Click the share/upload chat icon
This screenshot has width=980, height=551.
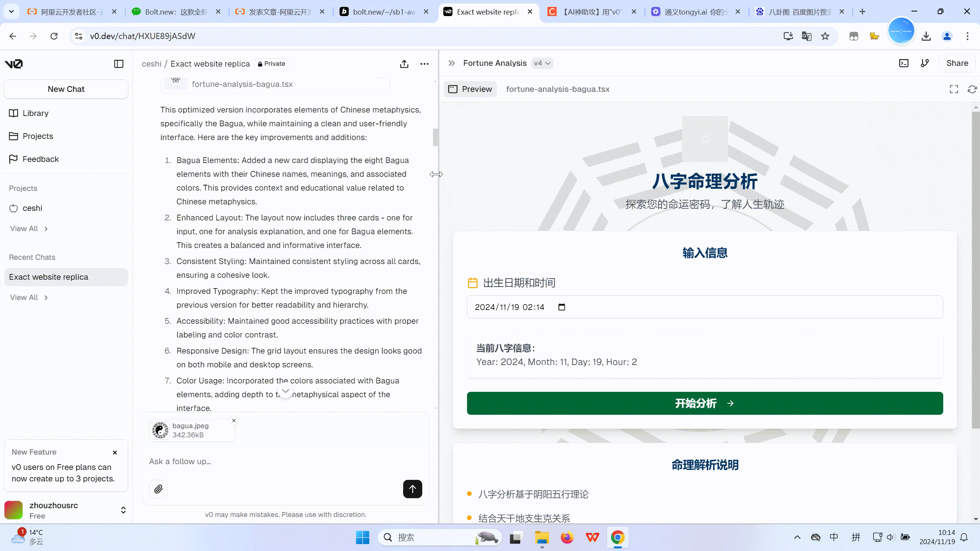[x=404, y=64]
